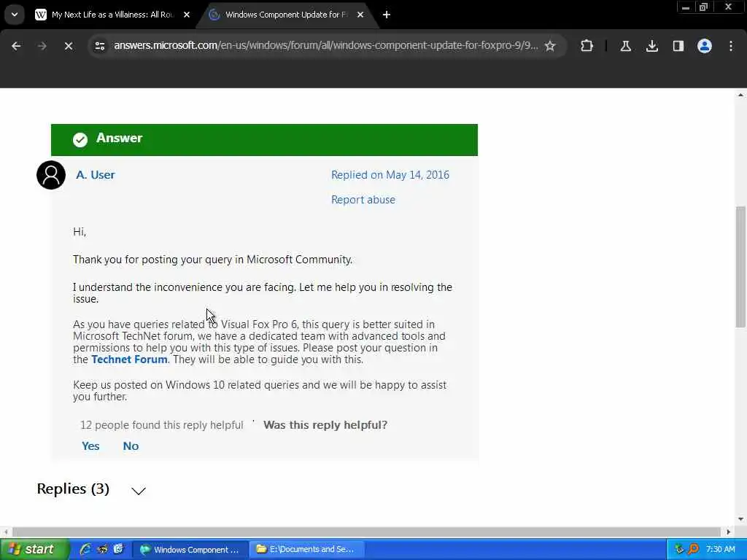Viewport: 747px width, 560px height.
Task: Switch to Windows Component taskbar button
Action: [x=190, y=550]
